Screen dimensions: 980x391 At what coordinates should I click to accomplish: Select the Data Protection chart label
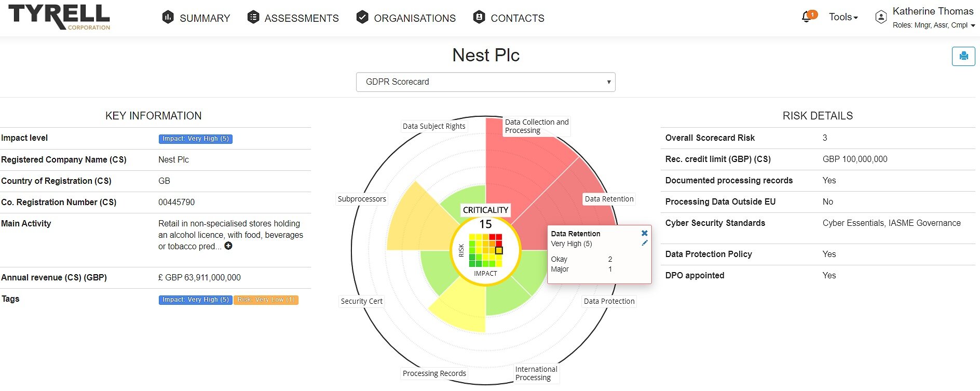pyautogui.click(x=609, y=301)
